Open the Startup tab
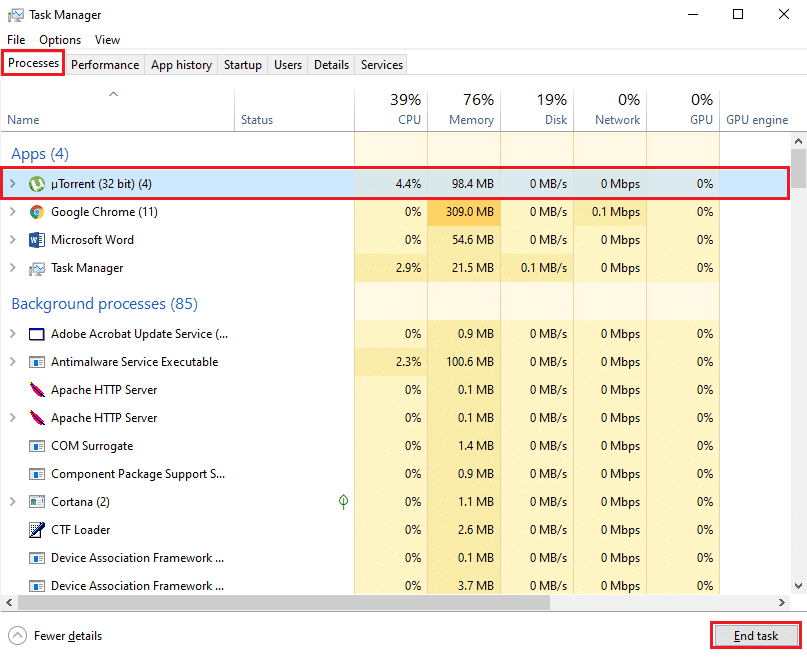 [242, 65]
